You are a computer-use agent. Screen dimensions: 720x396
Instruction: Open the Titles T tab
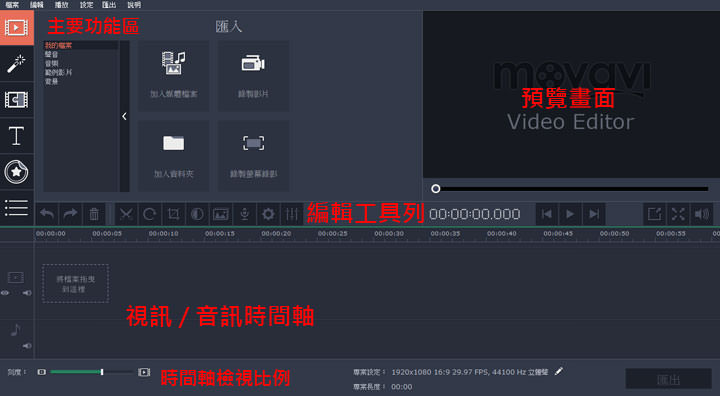(x=17, y=136)
